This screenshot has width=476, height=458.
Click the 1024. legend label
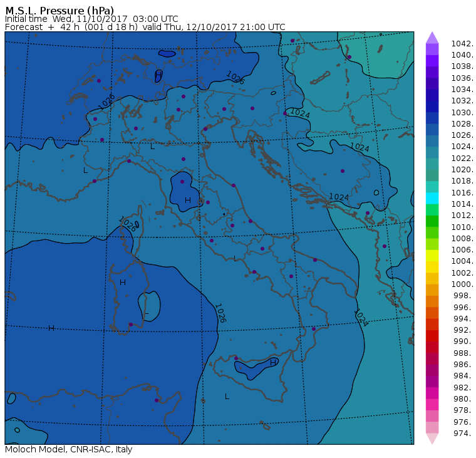coord(462,147)
